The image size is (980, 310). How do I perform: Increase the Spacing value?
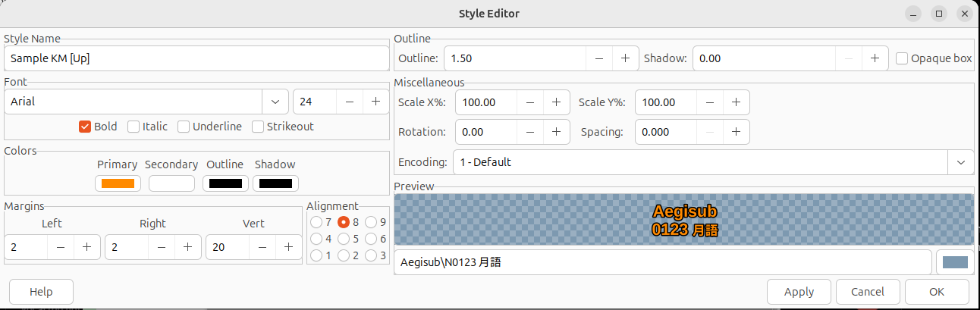(x=736, y=132)
